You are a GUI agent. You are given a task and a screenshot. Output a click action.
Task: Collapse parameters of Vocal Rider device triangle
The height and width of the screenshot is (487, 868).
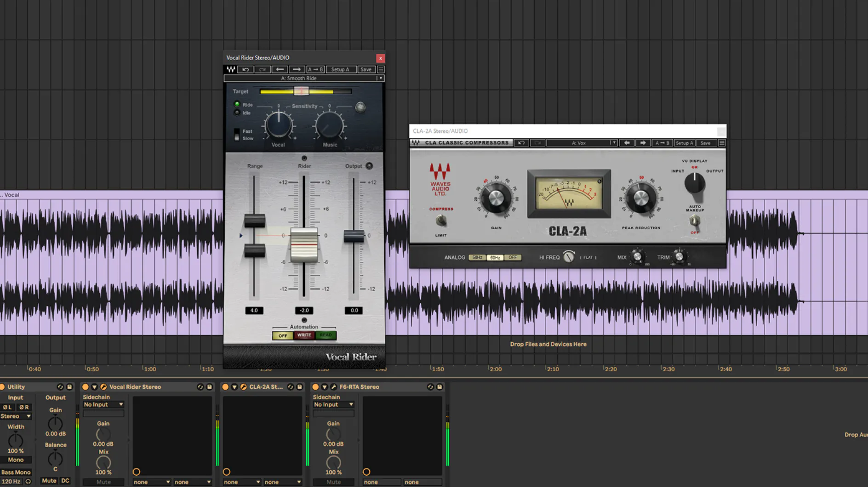pos(94,387)
